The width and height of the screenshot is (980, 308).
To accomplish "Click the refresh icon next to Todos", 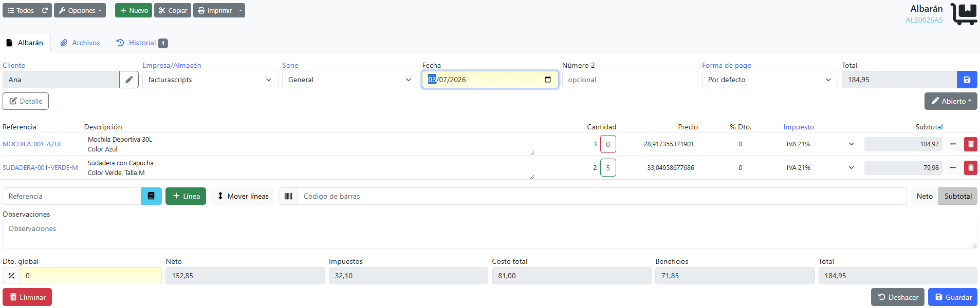I will pyautogui.click(x=45, y=10).
